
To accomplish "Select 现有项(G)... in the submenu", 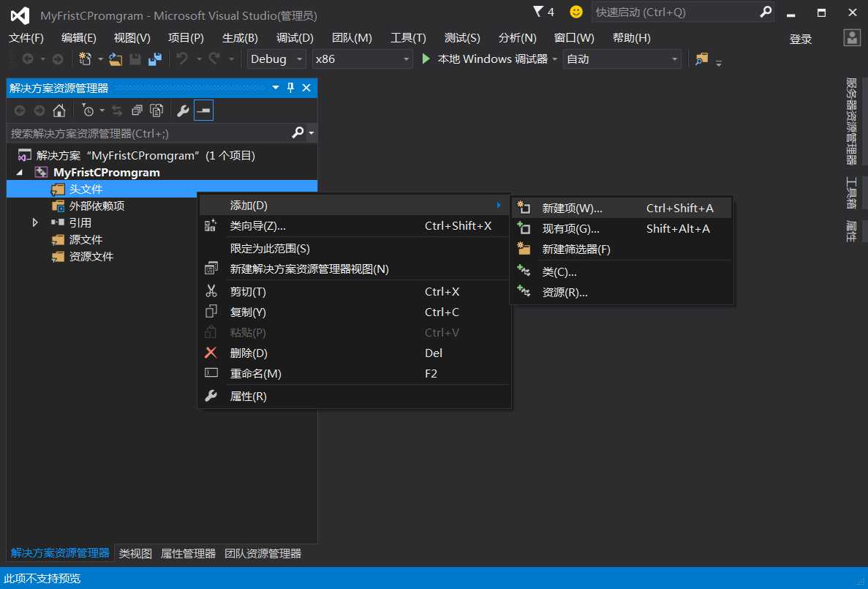I will point(622,229).
